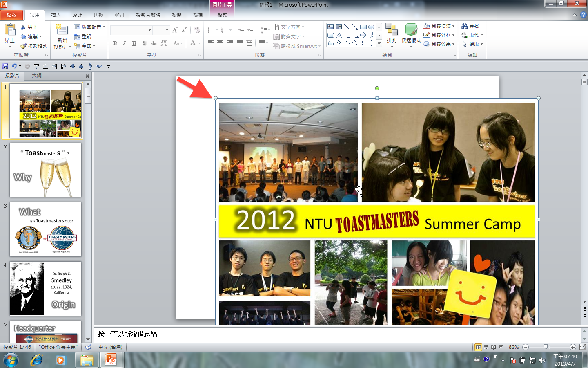Switch to the 插入 Insert tab
588x368 pixels.
pyautogui.click(x=56, y=15)
